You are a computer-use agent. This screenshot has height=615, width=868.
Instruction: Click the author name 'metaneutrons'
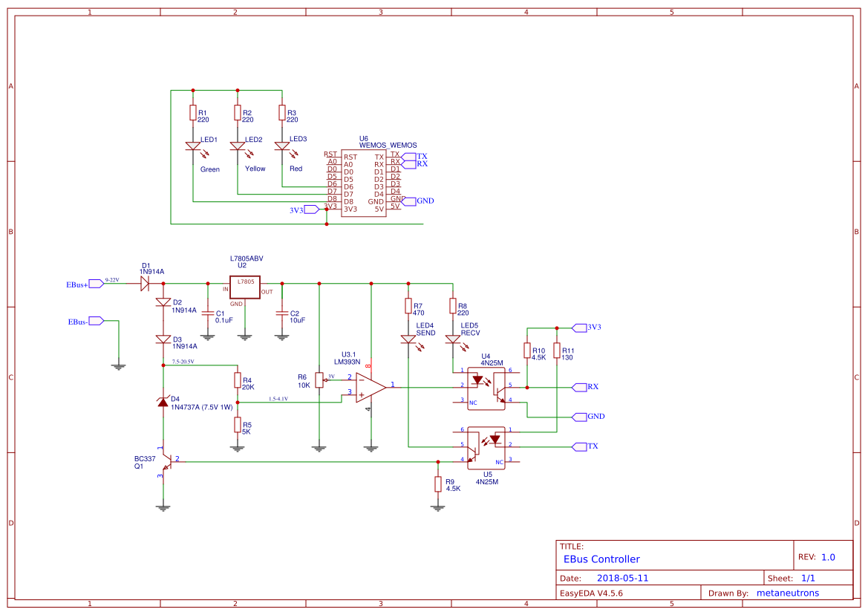click(788, 593)
